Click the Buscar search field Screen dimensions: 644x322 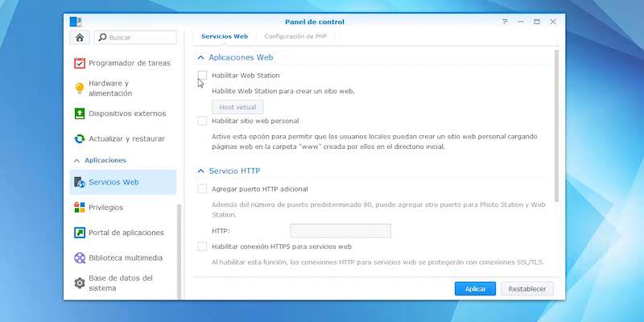click(135, 37)
